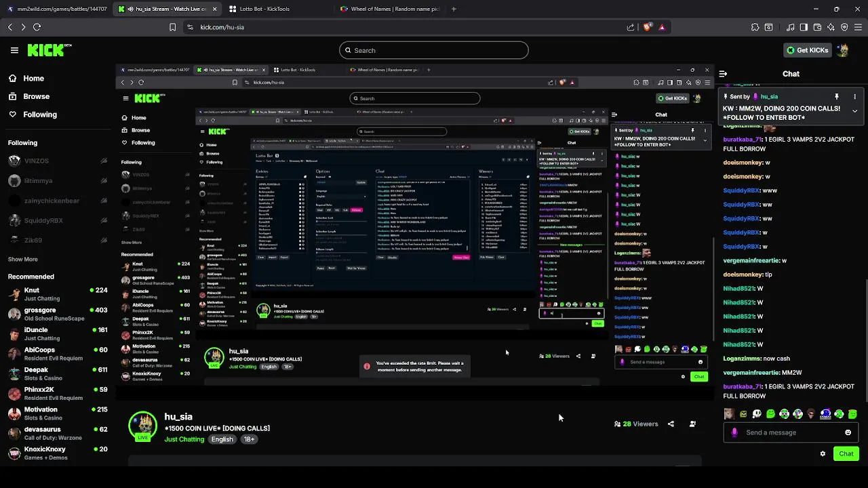The image size is (868, 488).
Task: Reload the page with the refresh icon
Action: 37,27
